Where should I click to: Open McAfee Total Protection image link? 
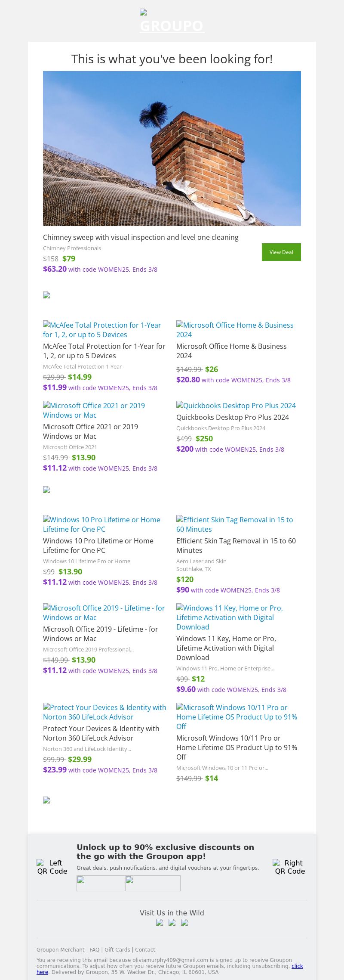102,330
